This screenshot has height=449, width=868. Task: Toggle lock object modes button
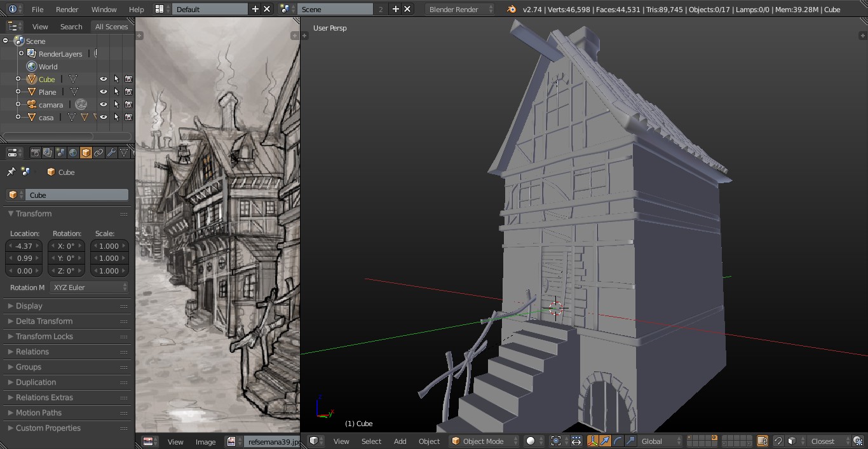(x=763, y=441)
